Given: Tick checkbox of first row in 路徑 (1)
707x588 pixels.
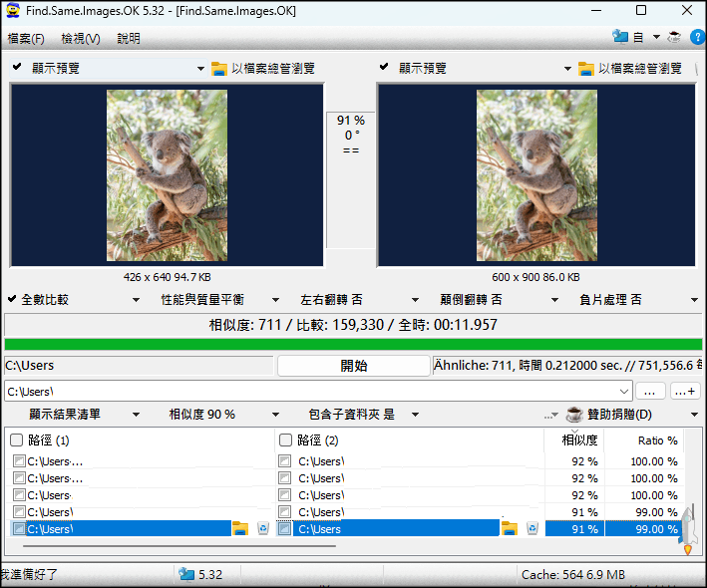Looking at the screenshot, I should tap(20, 461).
